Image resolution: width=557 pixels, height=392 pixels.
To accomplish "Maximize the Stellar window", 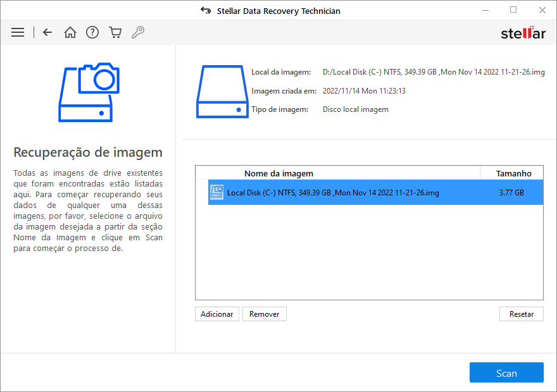I will (x=513, y=10).
